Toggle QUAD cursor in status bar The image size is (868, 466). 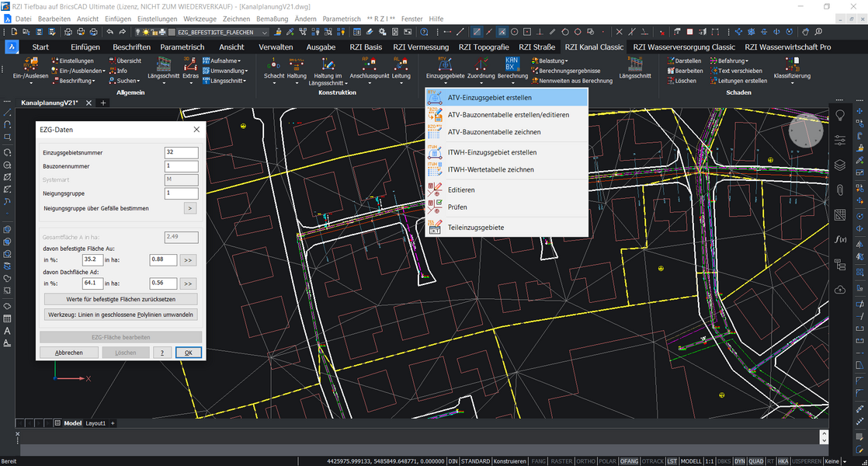coord(755,461)
